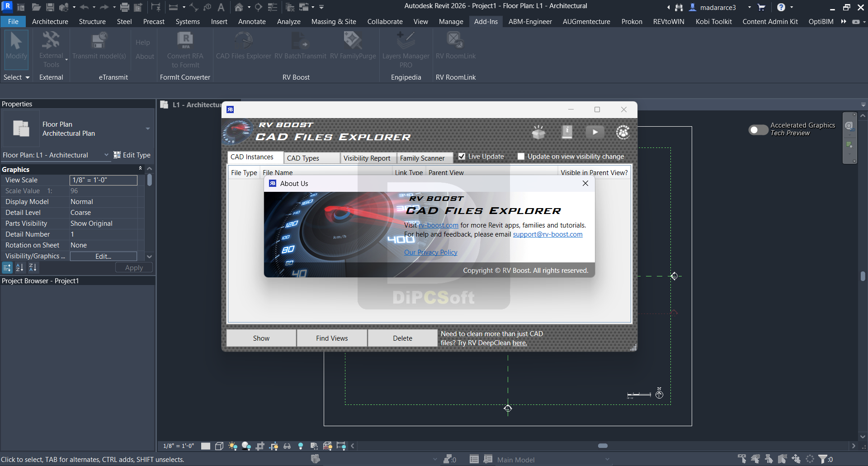This screenshot has width=868, height=466.
Task: Check Update on view visibility change
Action: [x=521, y=157]
